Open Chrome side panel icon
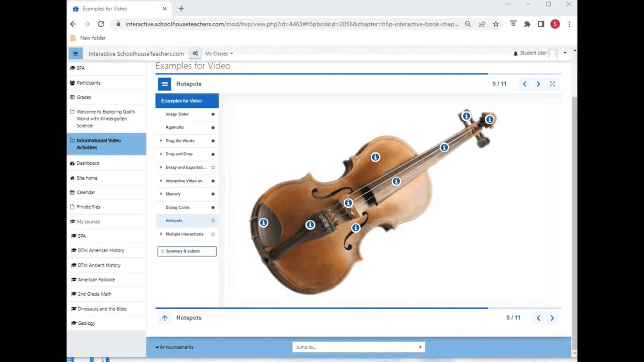The image size is (644, 362). [x=541, y=24]
